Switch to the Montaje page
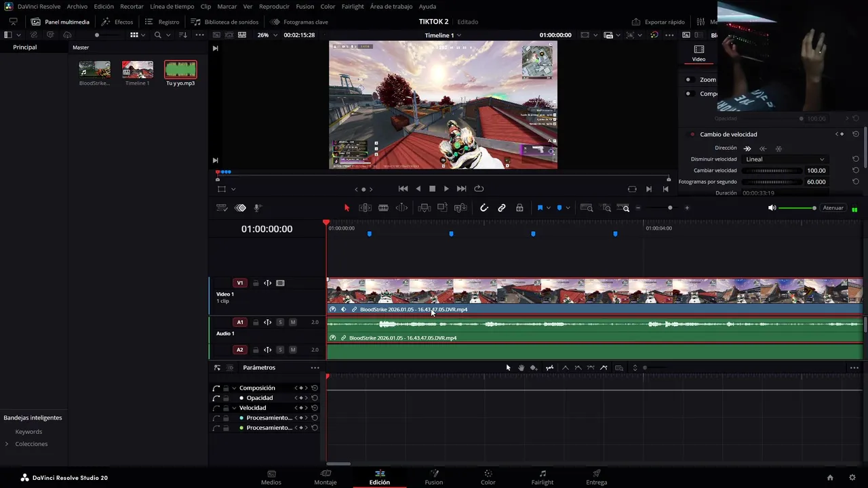 [x=325, y=477]
